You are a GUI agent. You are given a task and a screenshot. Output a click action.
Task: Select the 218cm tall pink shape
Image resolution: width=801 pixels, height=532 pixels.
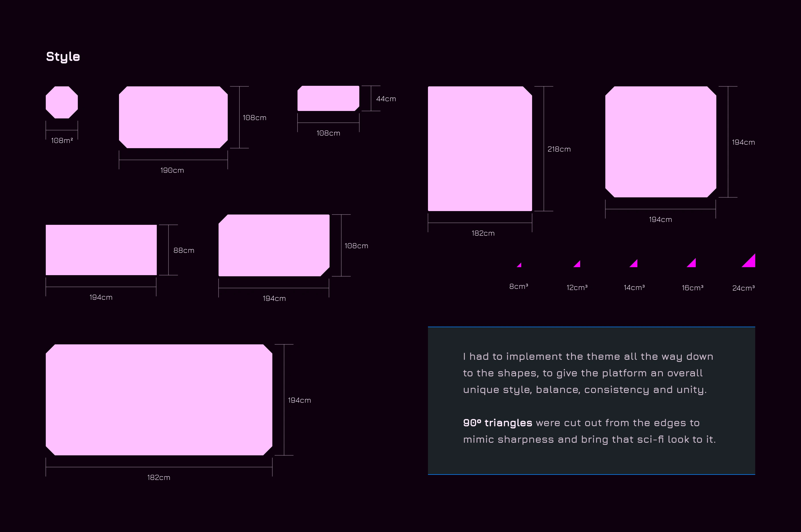pyautogui.click(x=480, y=149)
